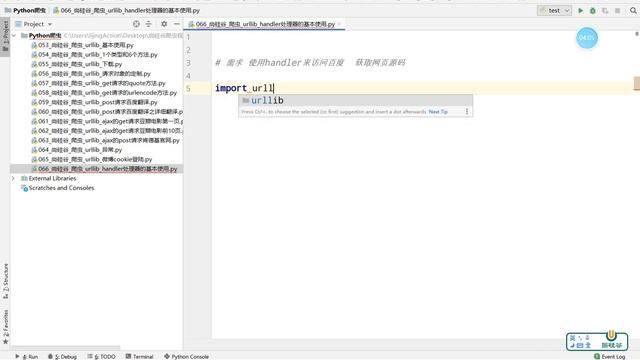Close the 066 urllib_handler editor tab
640x360 pixels.
pos(339,24)
